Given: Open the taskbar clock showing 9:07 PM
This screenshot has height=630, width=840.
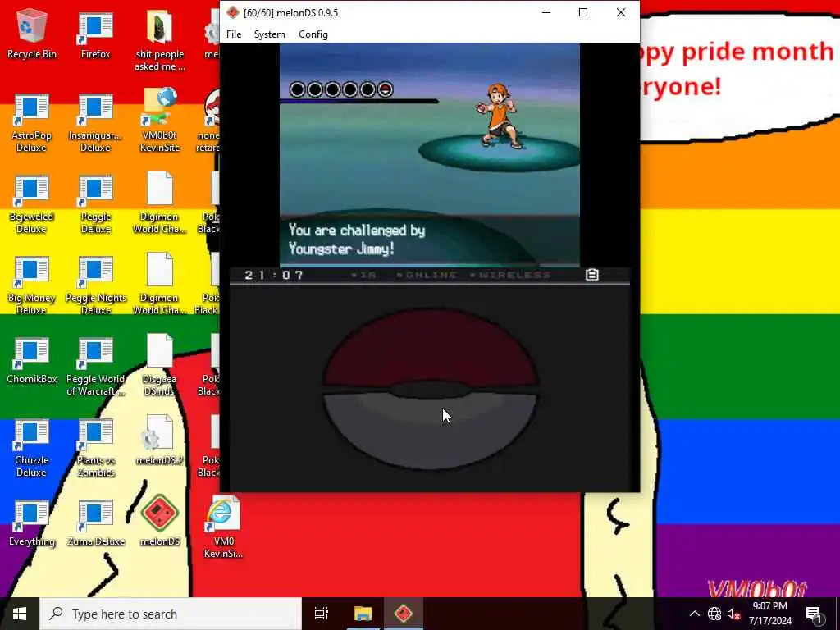Looking at the screenshot, I should click(769, 614).
